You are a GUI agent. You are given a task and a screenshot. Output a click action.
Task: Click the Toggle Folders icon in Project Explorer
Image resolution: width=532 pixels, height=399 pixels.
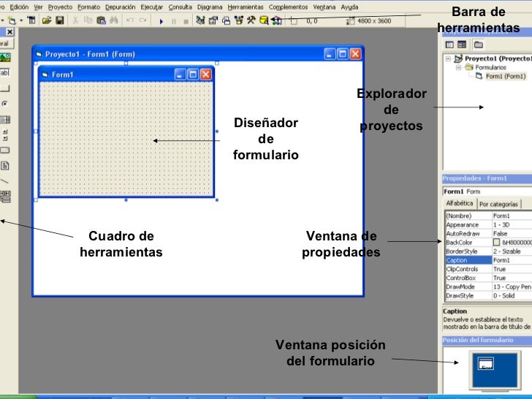(x=479, y=45)
